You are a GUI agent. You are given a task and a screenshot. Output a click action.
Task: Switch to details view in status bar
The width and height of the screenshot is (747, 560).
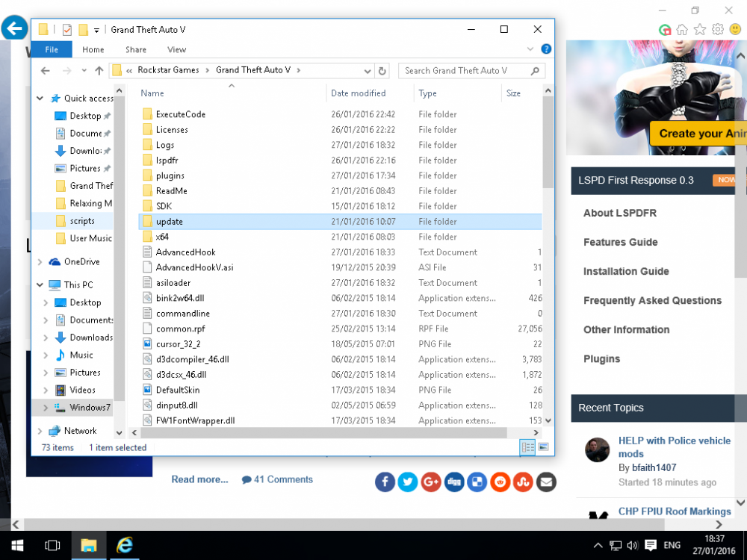tap(528, 447)
